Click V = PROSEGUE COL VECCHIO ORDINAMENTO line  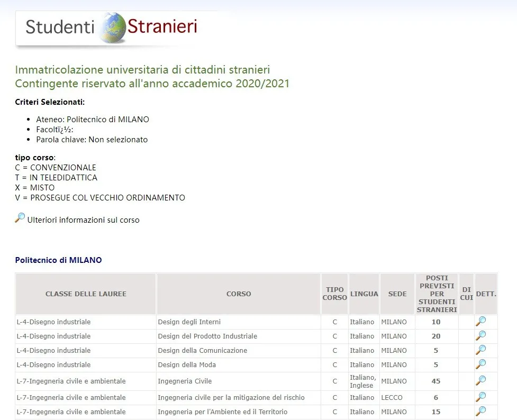coord(100,198)
